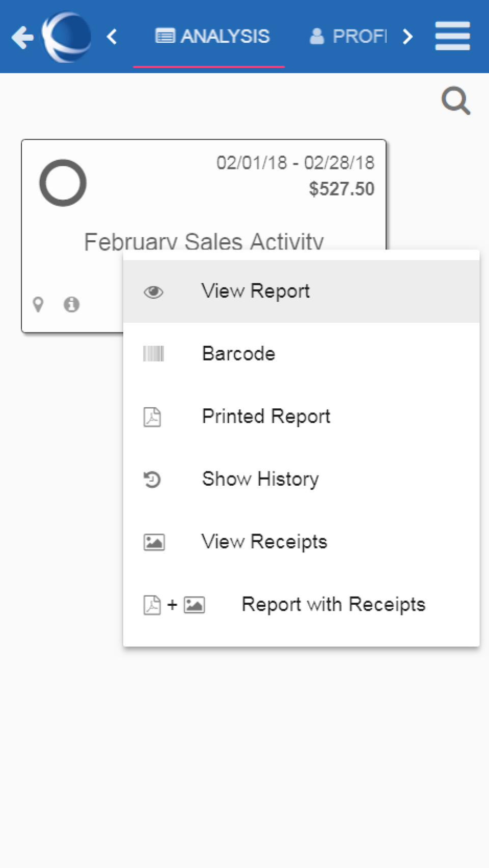Click the location pin icon on report card
The width and height of the screenshot is (489, 868).
[38, 304]
